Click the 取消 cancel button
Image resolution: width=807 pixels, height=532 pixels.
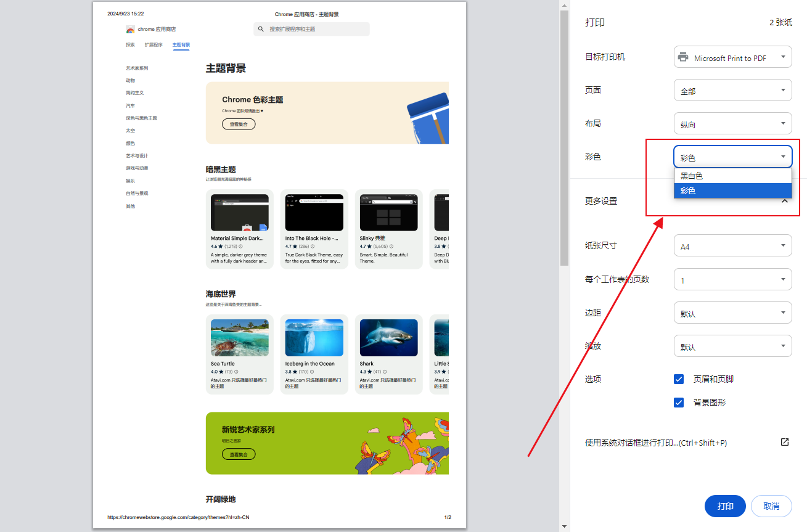771,506
